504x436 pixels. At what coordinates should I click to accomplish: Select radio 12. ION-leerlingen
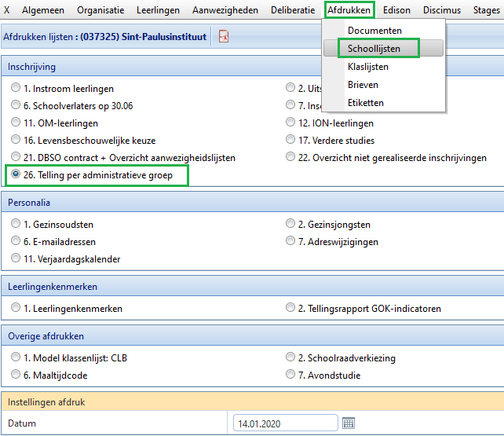tap(290, 123)
